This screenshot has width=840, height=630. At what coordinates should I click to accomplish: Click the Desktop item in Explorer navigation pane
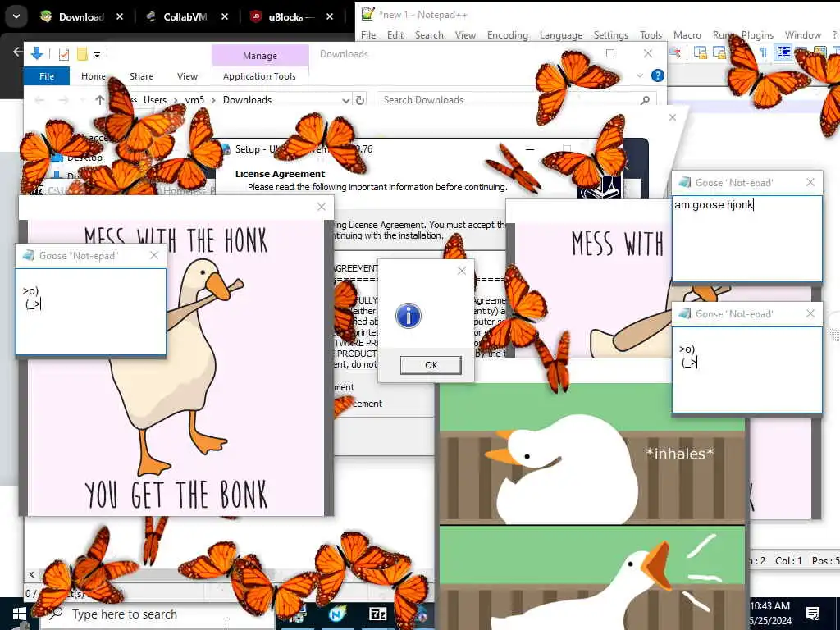pos(84,157)
